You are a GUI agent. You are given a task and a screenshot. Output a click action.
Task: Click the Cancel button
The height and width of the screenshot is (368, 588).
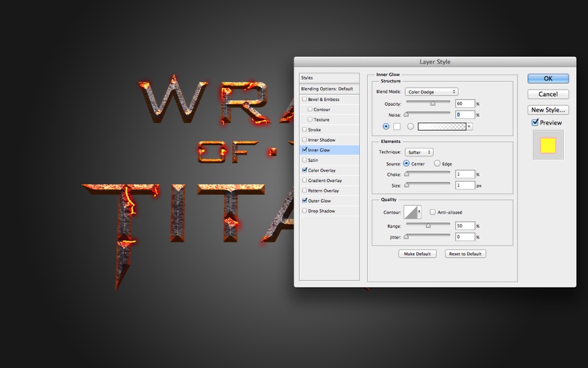[548, 94]
